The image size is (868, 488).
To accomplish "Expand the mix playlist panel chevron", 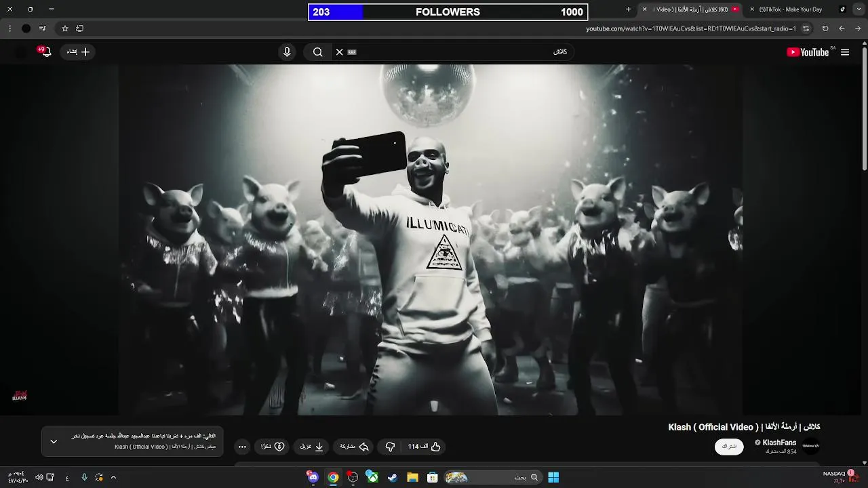I will (x=54, y=441).
